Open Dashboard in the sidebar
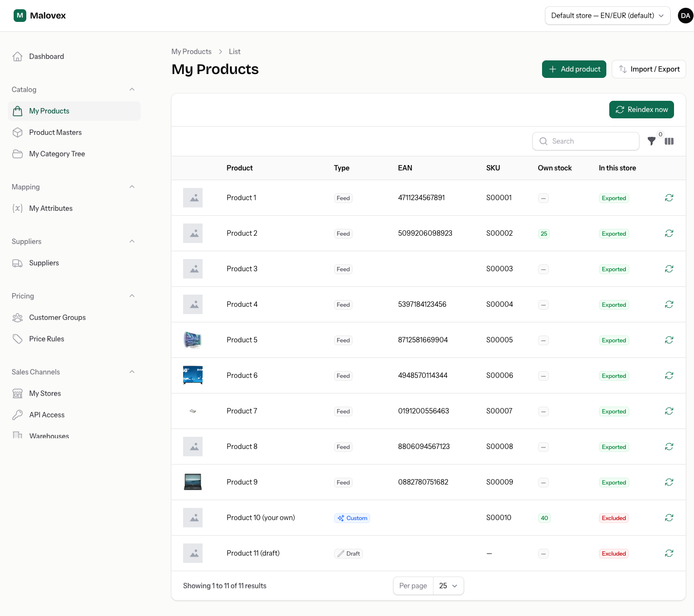This screenshot has height=616, width=694. click(x=74, y=56)
